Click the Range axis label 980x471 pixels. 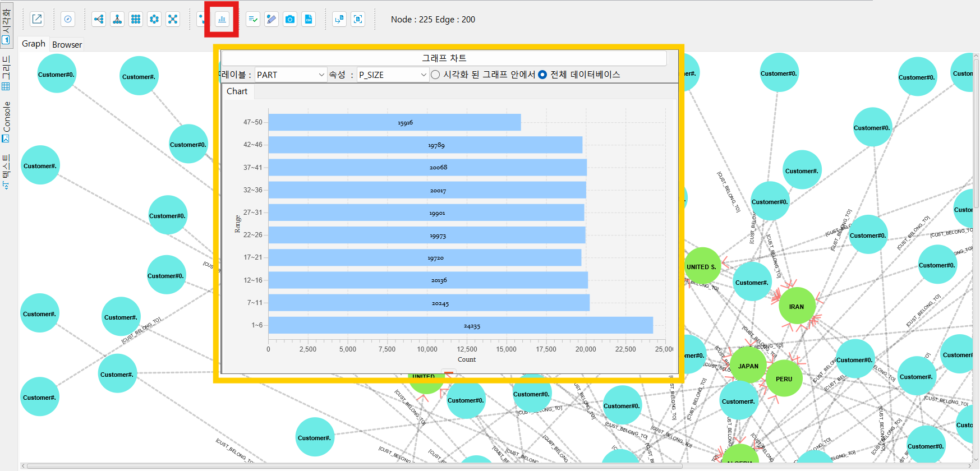237,224
